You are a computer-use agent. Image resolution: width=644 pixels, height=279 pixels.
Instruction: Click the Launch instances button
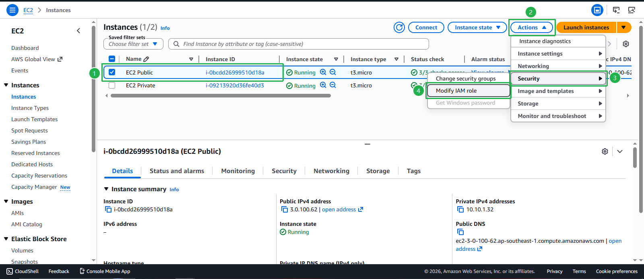[x=586, y=27]
